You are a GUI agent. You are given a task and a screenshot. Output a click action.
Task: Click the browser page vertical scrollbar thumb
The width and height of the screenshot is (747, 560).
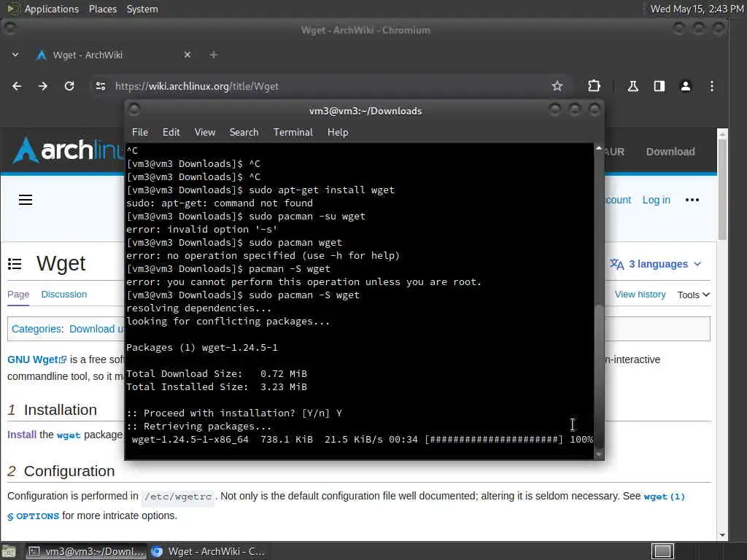(722, 190)
